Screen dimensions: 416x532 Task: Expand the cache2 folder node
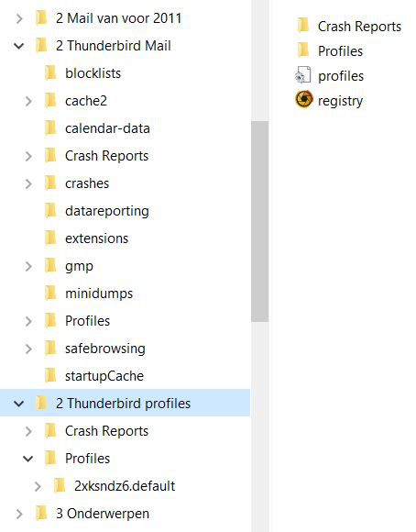click(28, 101)
